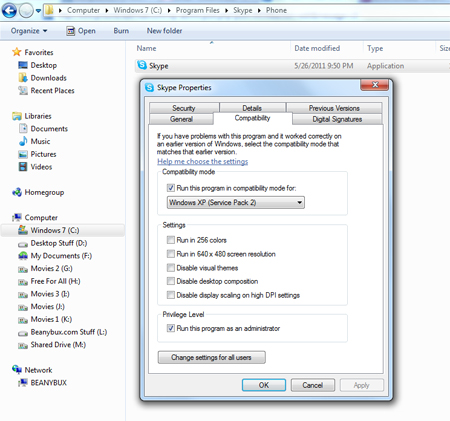
Task: Switch to the Previous Versions tab
Action: tap(334, 108)
